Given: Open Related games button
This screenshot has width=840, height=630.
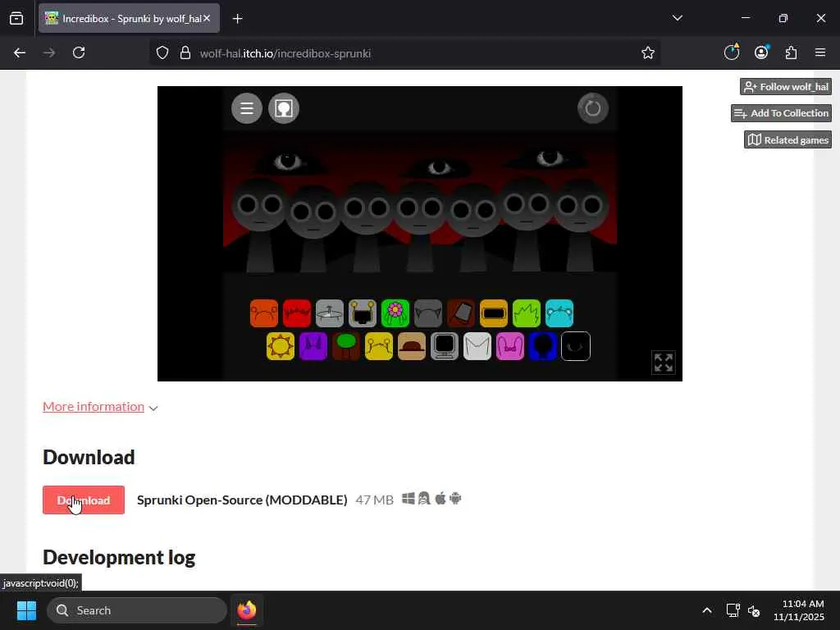Looking at the screenshot, I should point(788,139).
